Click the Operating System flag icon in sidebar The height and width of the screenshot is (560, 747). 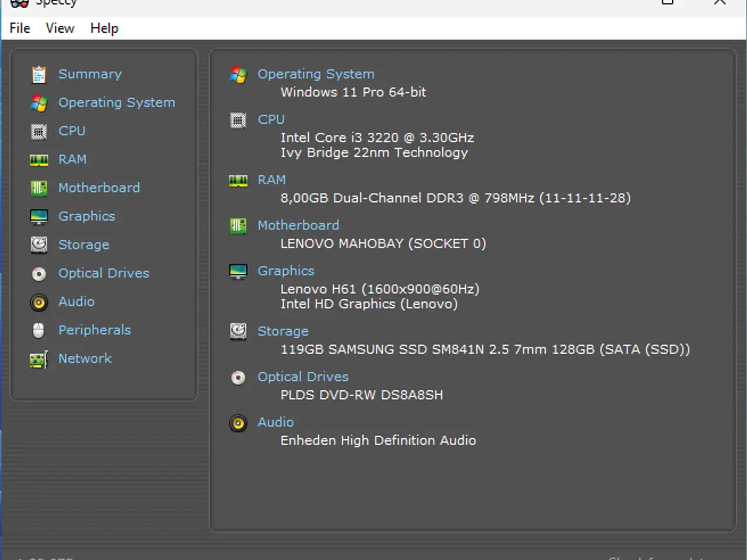(x=39, y=103)
